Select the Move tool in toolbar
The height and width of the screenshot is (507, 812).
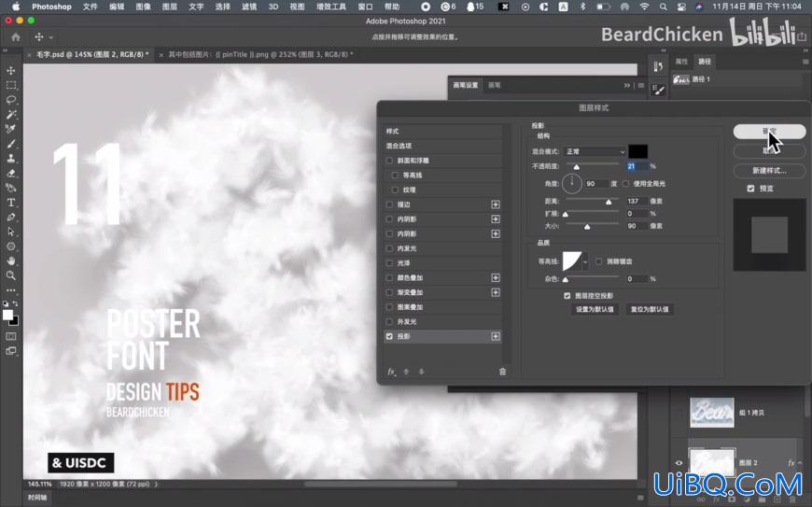pos(11,70)
